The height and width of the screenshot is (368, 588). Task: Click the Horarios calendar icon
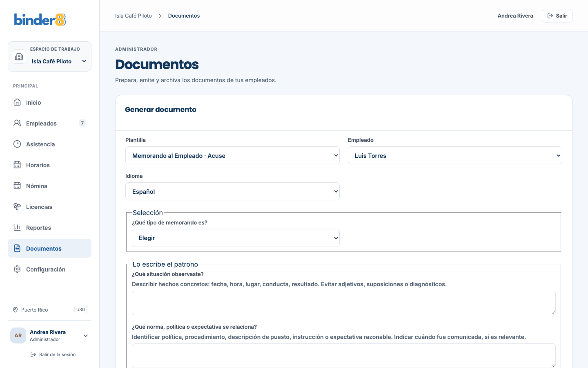(x=17, y=165)
